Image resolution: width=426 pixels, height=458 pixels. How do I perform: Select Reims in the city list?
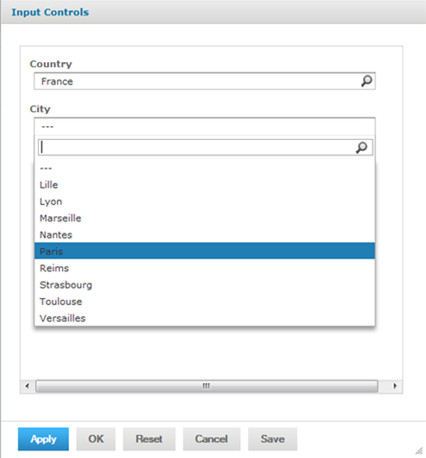point(205,268)
